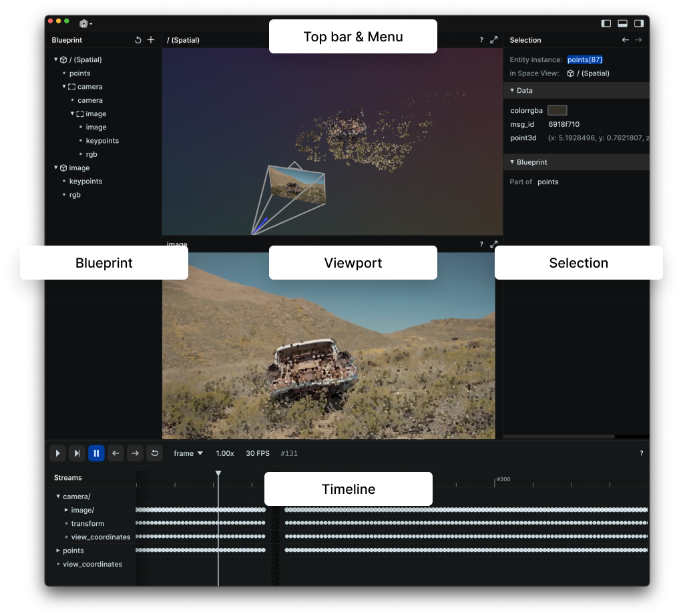Screen dimensions: 683x616
Task: Toggle the Blueprint panel visibility
Action: 606,23
